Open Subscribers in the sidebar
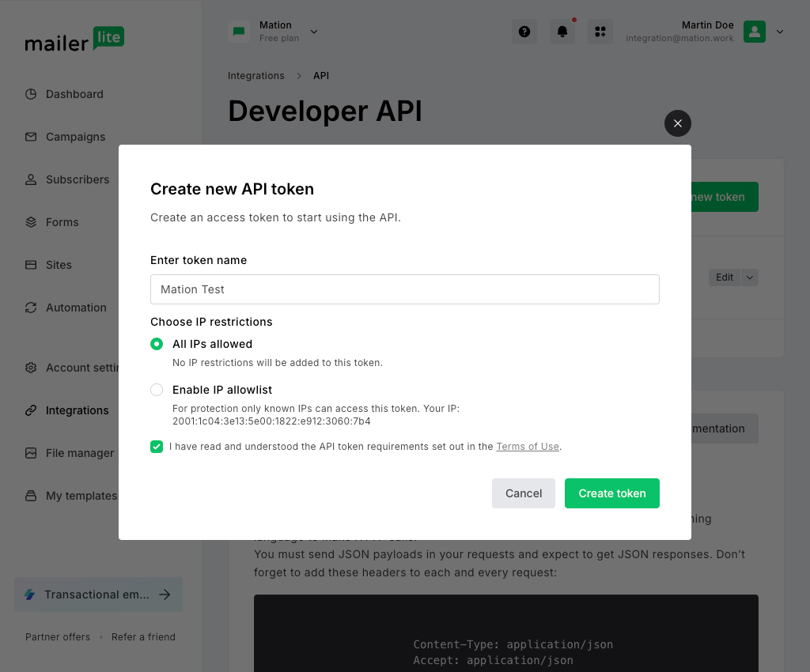 (x=78, y=179)
